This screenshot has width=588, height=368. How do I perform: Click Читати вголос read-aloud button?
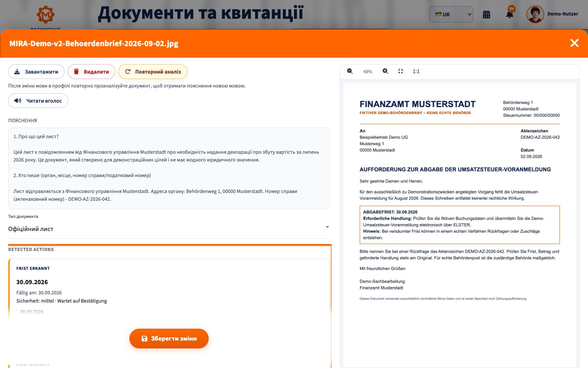click(x=38, y=101)
